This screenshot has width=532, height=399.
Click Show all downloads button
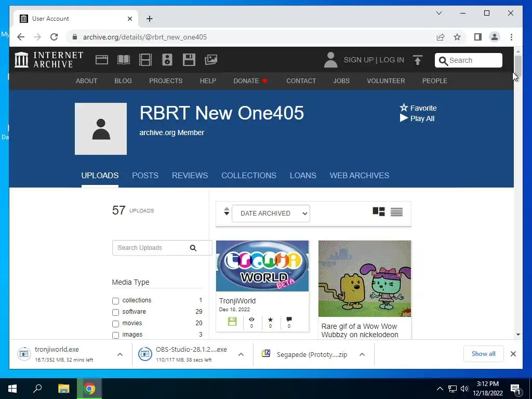(x=484, y=354)
